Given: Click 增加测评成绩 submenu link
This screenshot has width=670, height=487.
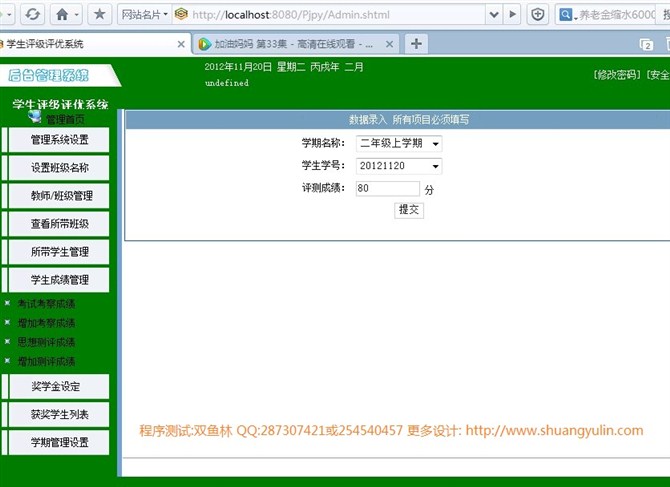Looking at the screenshot, I should pos(46,362).
